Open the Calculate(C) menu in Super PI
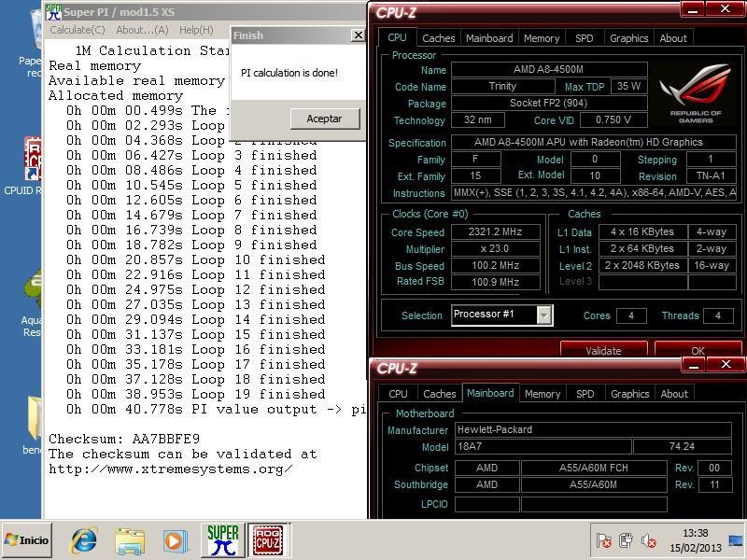 [x=78, y=30]
